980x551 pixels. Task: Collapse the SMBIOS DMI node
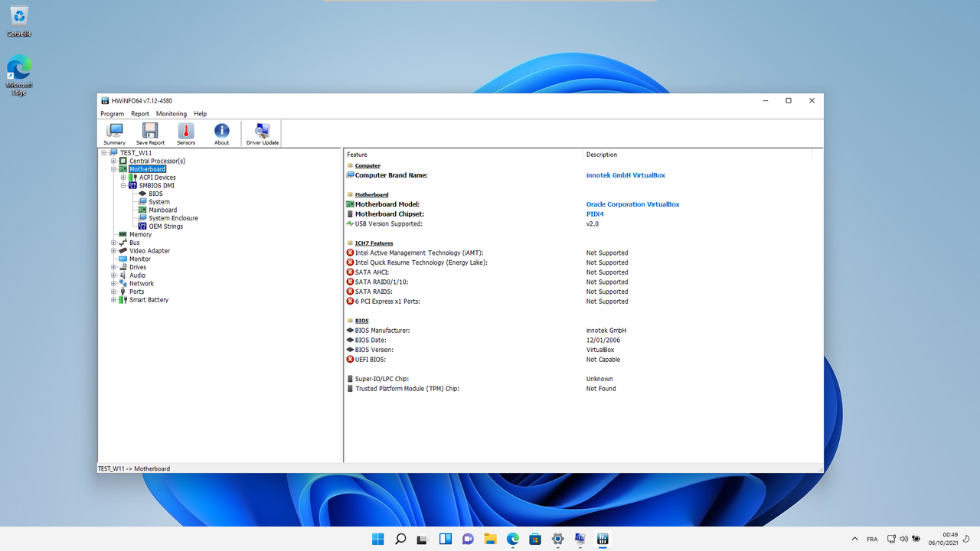click(123, 185)
